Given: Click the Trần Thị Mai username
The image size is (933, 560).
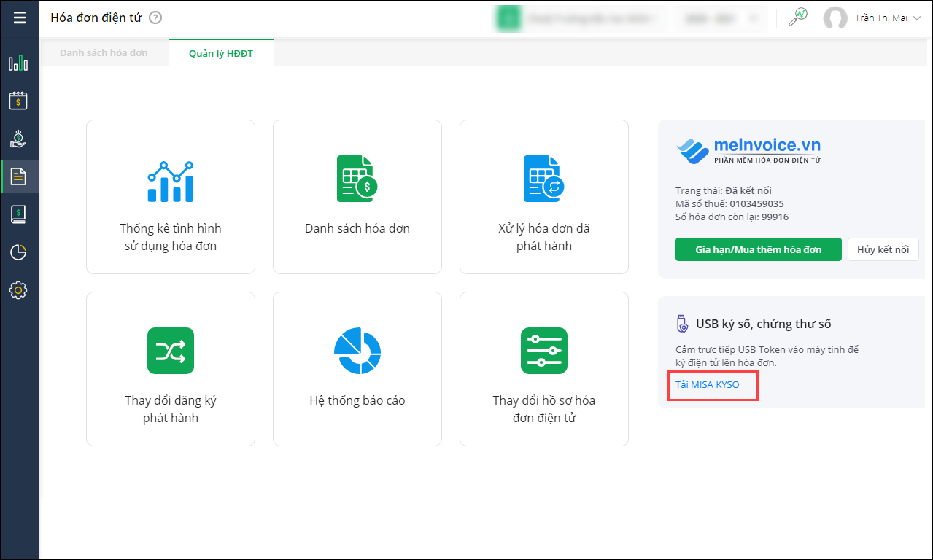Looking at the screenshot, I should click(880, 18).
